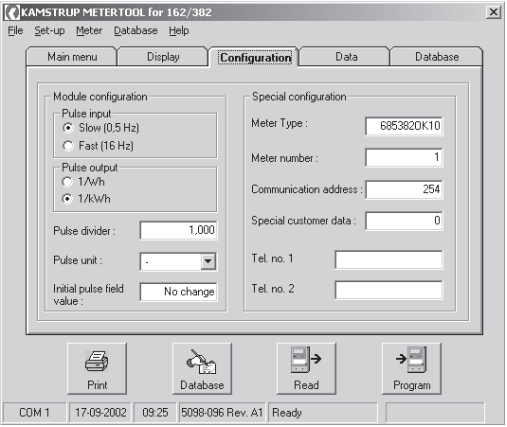
Task: Open the Help menu
Action: (x=179, y=31)
